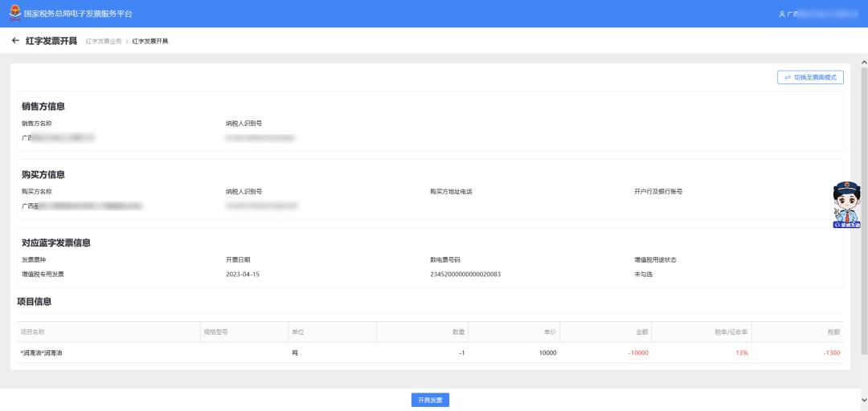Click the 数电票号码 value 23452000000000020083

tap(465, 274)
